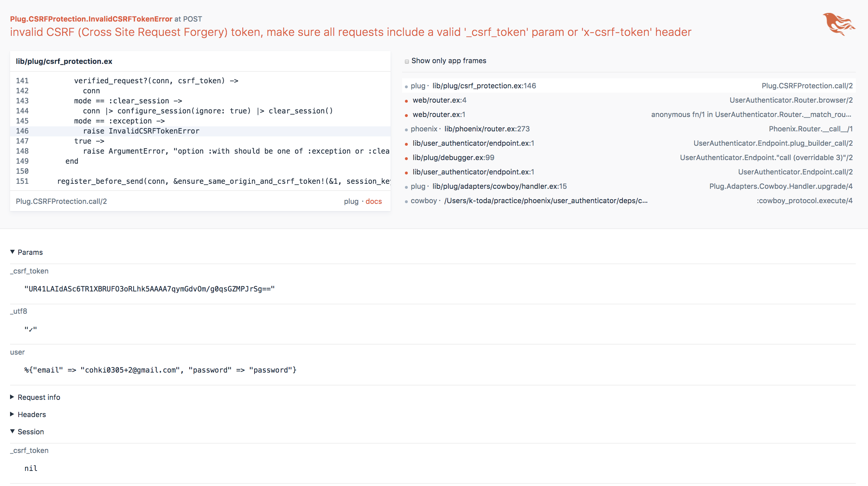Click the red dot beside web/router.ex:4 frame
The height and width of the screenshot is (486, 868).
[406, 101]
